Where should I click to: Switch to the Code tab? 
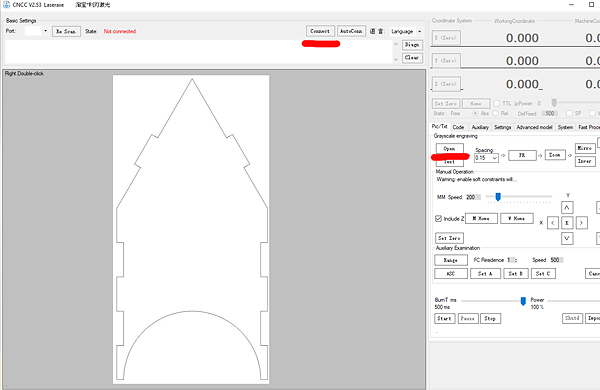click(458, 127)
